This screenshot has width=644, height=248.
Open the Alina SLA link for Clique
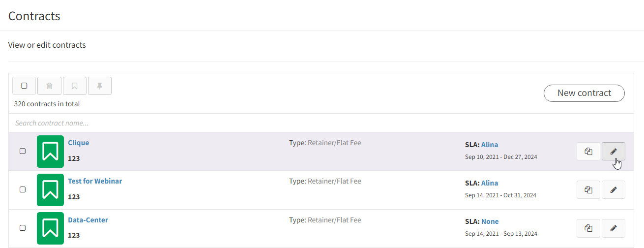[x=490, y=145]
